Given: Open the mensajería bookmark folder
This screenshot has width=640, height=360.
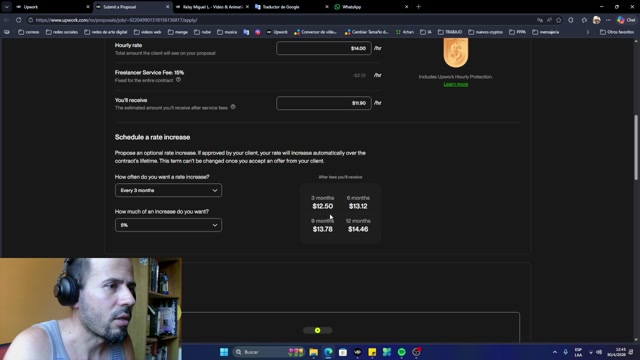Looking at the screenshot, I should [545, 32].
